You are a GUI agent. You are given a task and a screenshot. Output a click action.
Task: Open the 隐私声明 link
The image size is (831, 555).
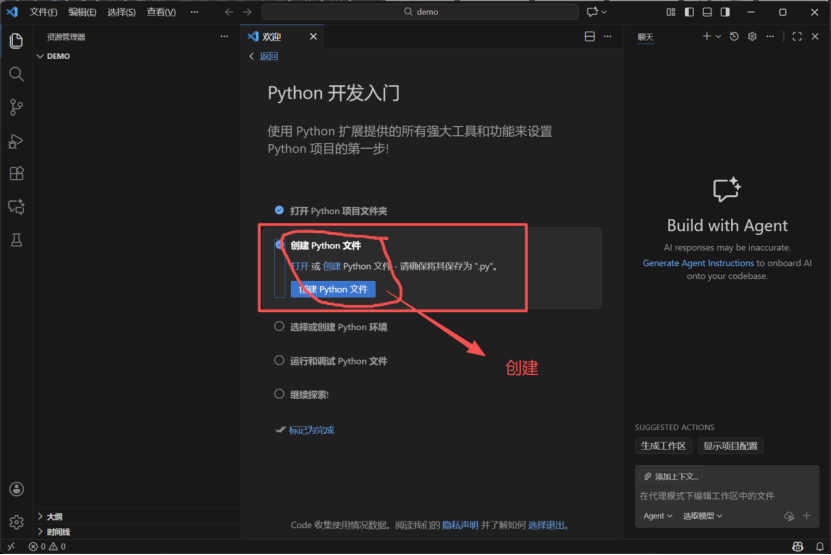460,525
